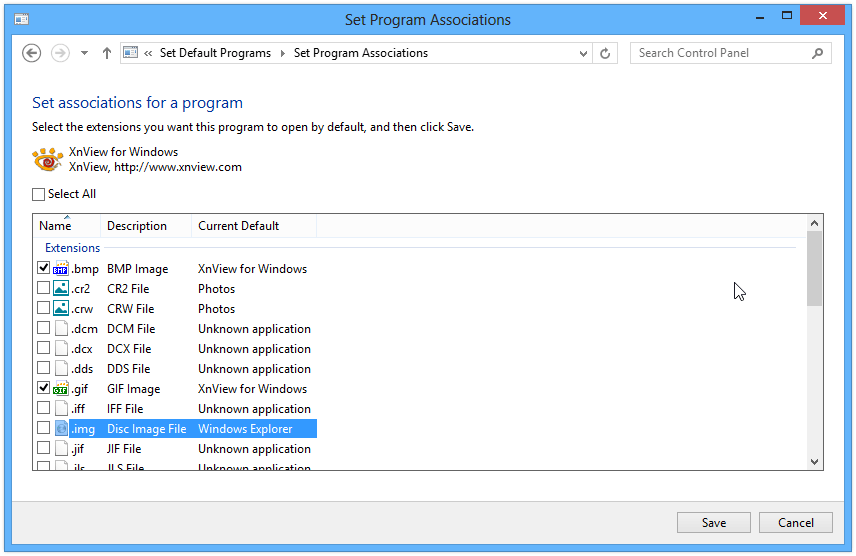The height and width of the screenshot is (556, 856).
Task: Go up one level with Up arrow
Action: coord(107,53)
